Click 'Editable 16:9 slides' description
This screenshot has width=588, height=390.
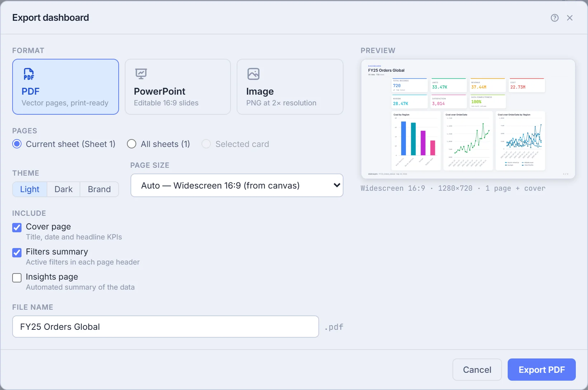[x=166, y=103]
